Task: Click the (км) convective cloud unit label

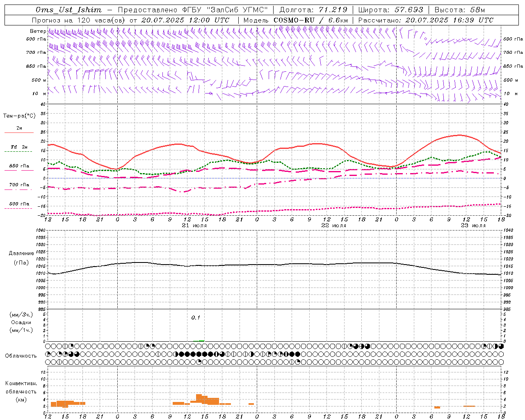Action: pyautogui.click(x=21, y=399)
